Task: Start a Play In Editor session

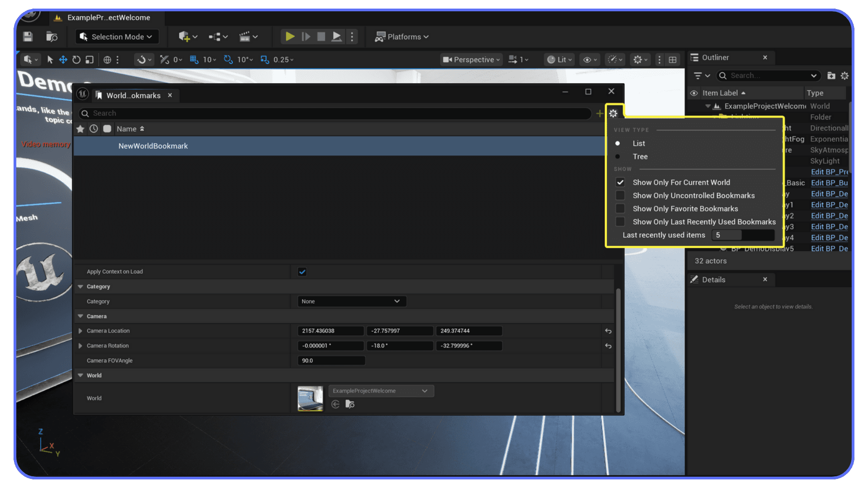Action: coord(290,37)
